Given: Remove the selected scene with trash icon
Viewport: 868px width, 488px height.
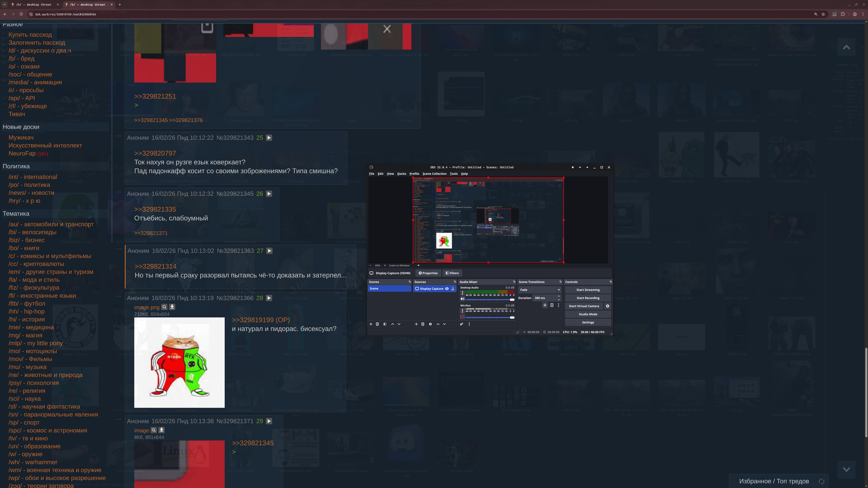Looking at the screenshot, I should 377,324.
